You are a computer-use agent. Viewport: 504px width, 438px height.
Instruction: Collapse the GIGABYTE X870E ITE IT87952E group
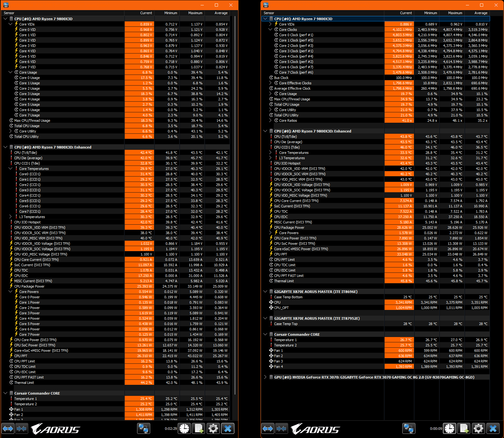click(265, 318)
